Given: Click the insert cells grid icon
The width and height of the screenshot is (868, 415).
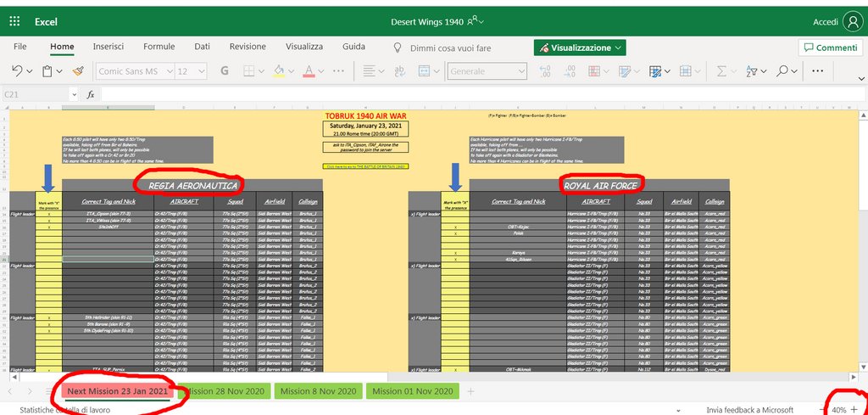Looking at the screenshot, I should point(685,71).
